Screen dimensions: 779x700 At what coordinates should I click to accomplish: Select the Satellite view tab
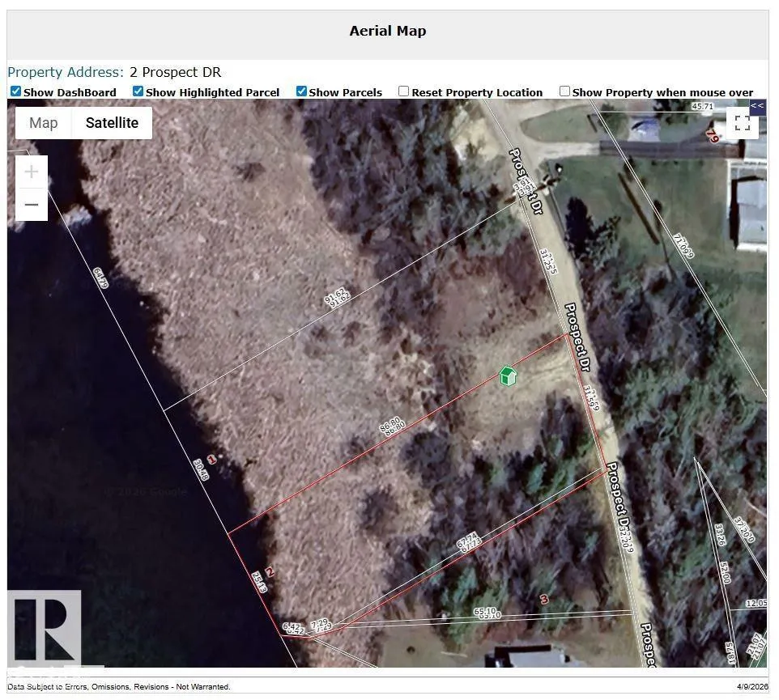[x=112, y=123]
